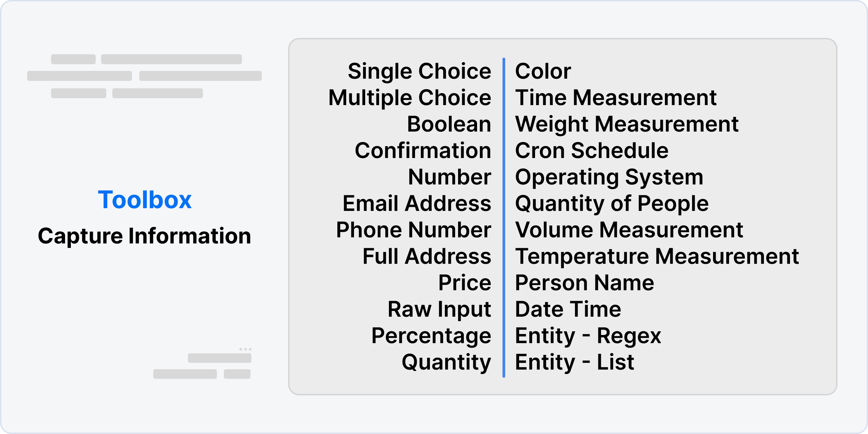Choose the Percentage capture type

(431, 336)
